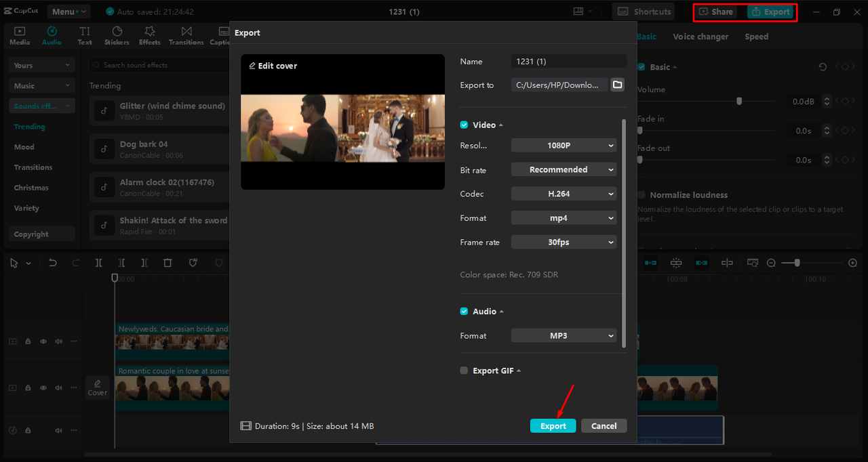Screen dimensions: 868x462
Task: Click the Volume keyframe diamond icon
Action: click(x=845, y=101)
